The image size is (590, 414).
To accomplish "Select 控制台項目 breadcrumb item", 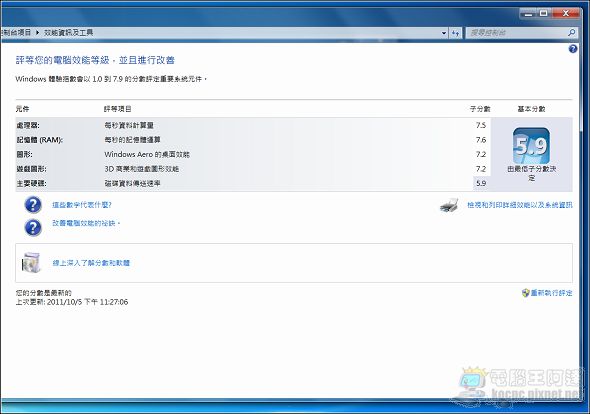I will click(16, 33).
